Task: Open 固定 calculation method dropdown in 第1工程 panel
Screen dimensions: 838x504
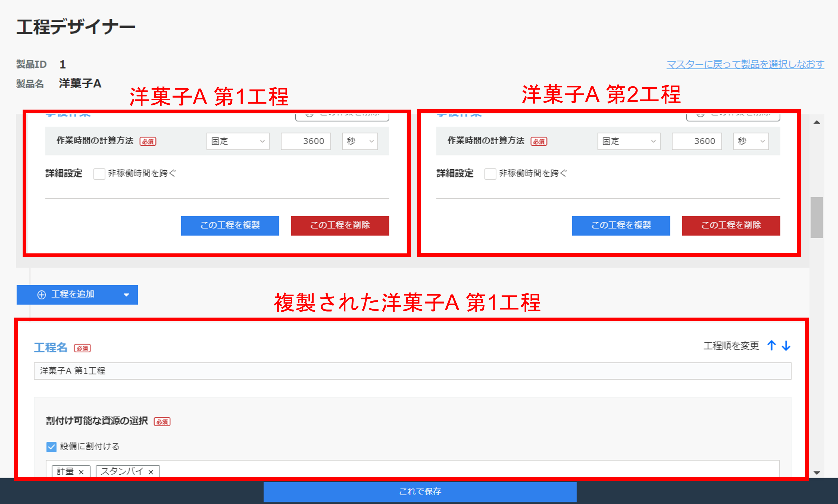Action: tap(238, 141)
